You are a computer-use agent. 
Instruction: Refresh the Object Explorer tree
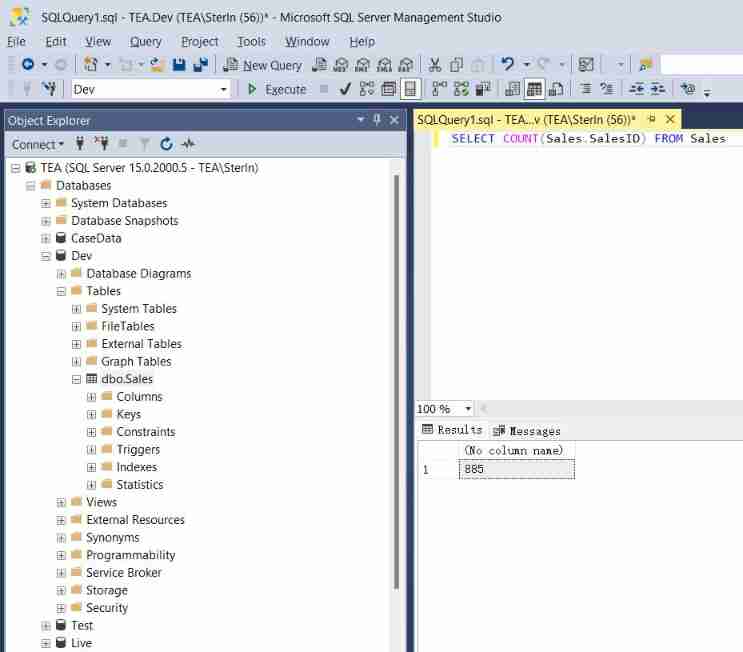166,144
